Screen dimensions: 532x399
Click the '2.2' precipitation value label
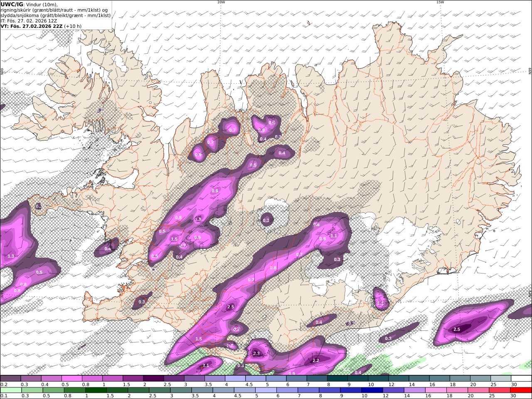pyautogui.click(x=315, y=360)
